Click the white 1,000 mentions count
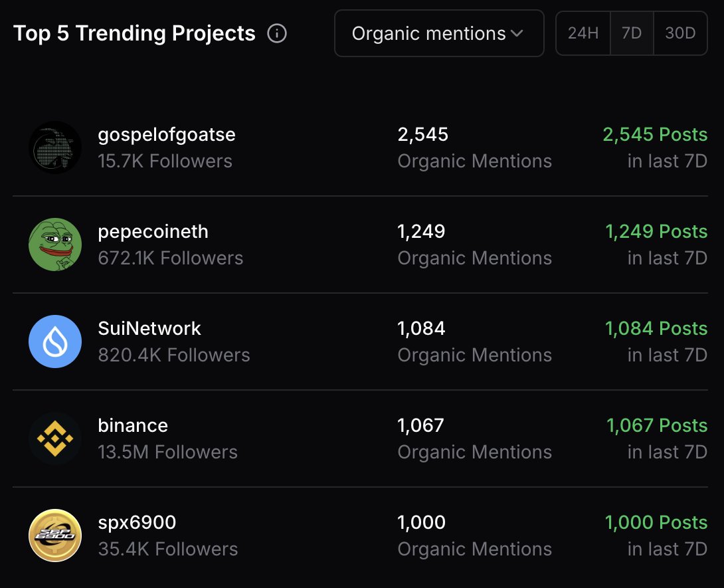Viewport: 724px width, 588px height. (421, 523)
